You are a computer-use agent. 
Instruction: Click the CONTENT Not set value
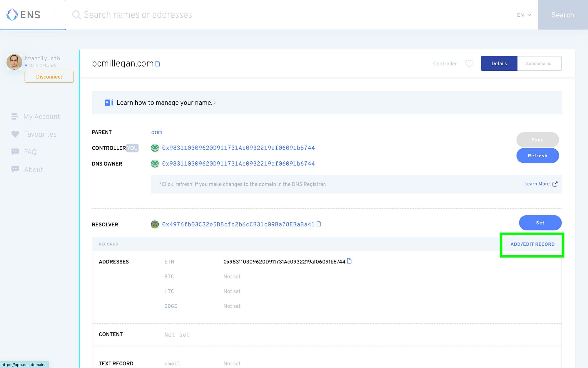pyautogui.click(x=177, y=335)
